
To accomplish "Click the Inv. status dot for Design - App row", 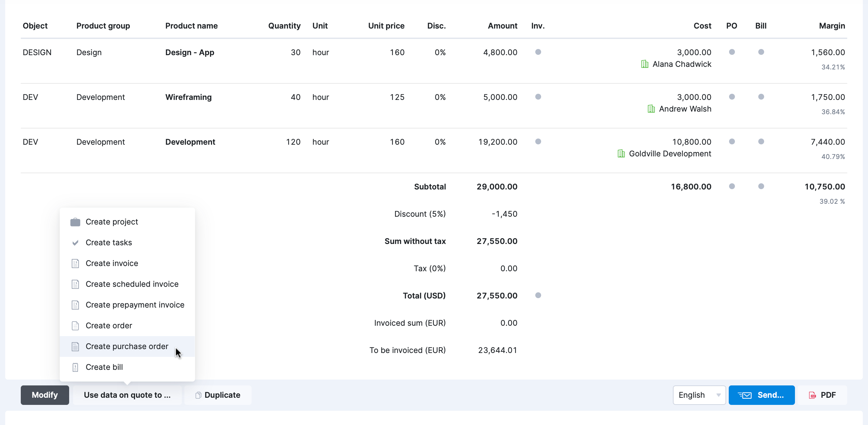I will pyautogui.click(x=538, y=52).
